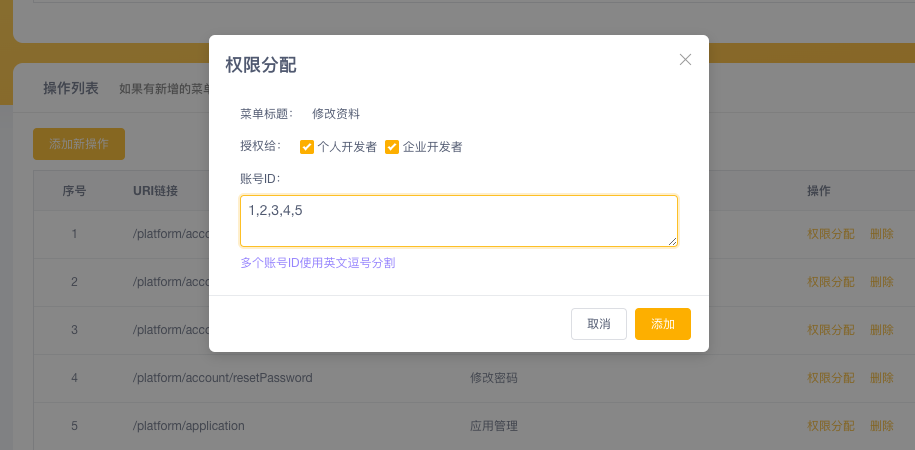The image size is (915, 450).
Task: Click 删除 link in row 3
Action: (881, 330)
